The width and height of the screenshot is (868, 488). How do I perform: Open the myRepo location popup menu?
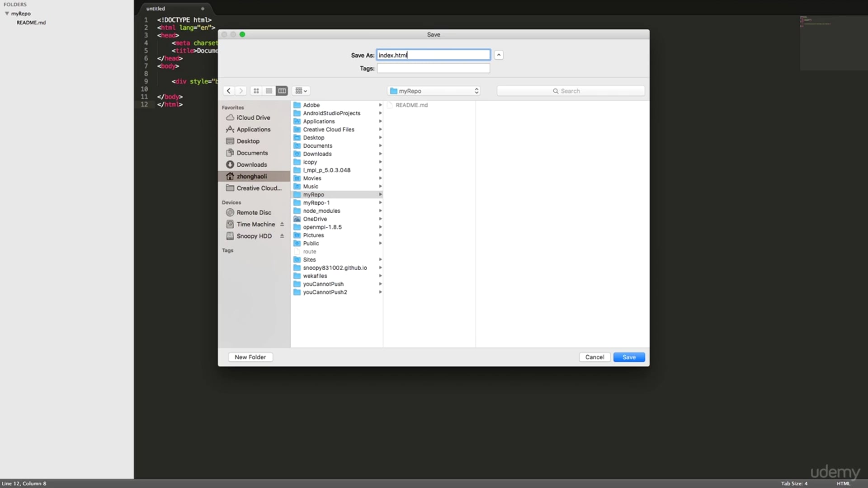coord(434,91)
